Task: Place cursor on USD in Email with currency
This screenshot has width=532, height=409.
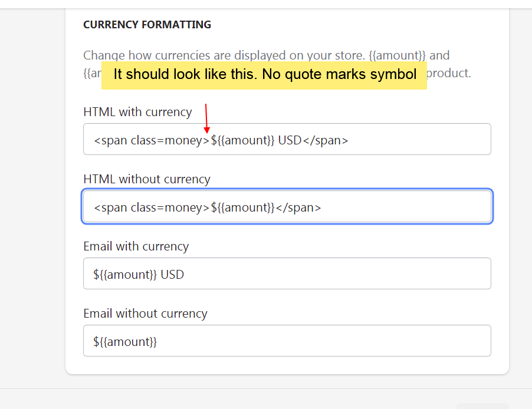Action: coord(172,275)
